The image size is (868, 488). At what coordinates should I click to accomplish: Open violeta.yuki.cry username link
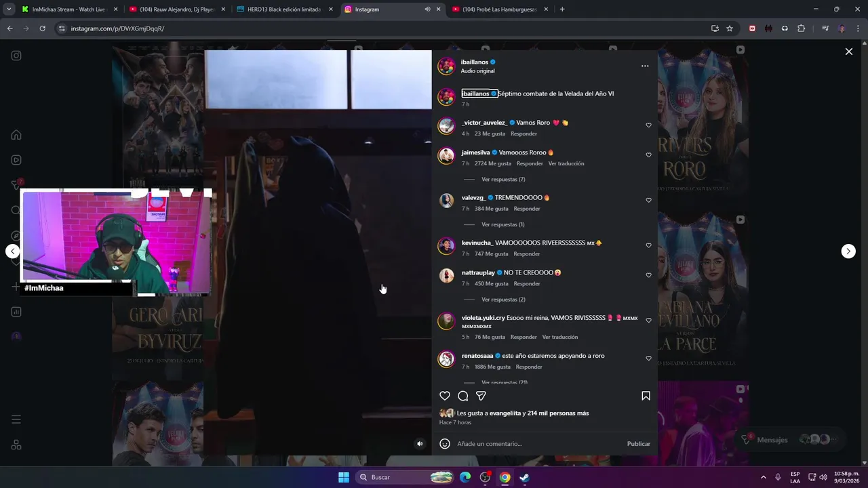point(484,318)
